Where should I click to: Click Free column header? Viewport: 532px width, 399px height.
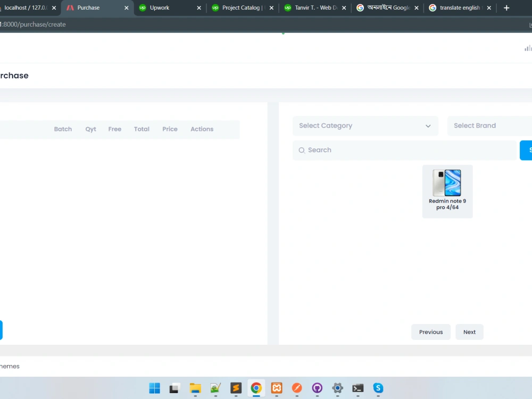point(115,129)
